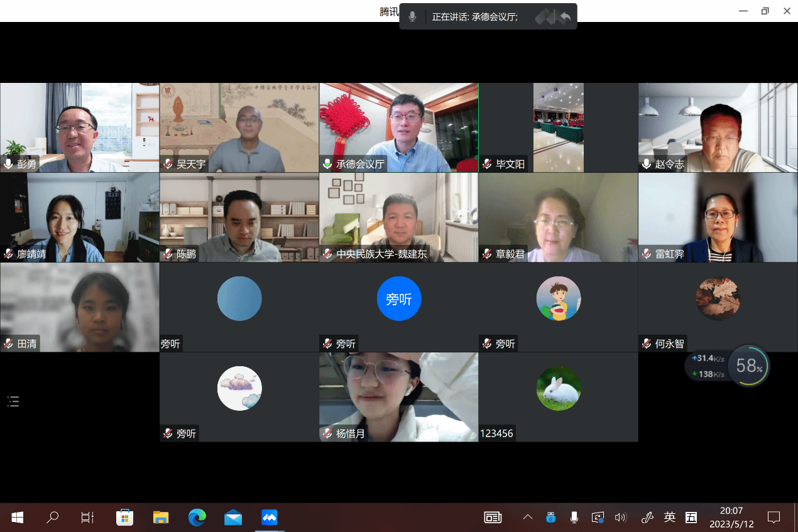Select the 承德会议厅 speaker video tile
Screen dimensions: 798x532
coord(398,128)
